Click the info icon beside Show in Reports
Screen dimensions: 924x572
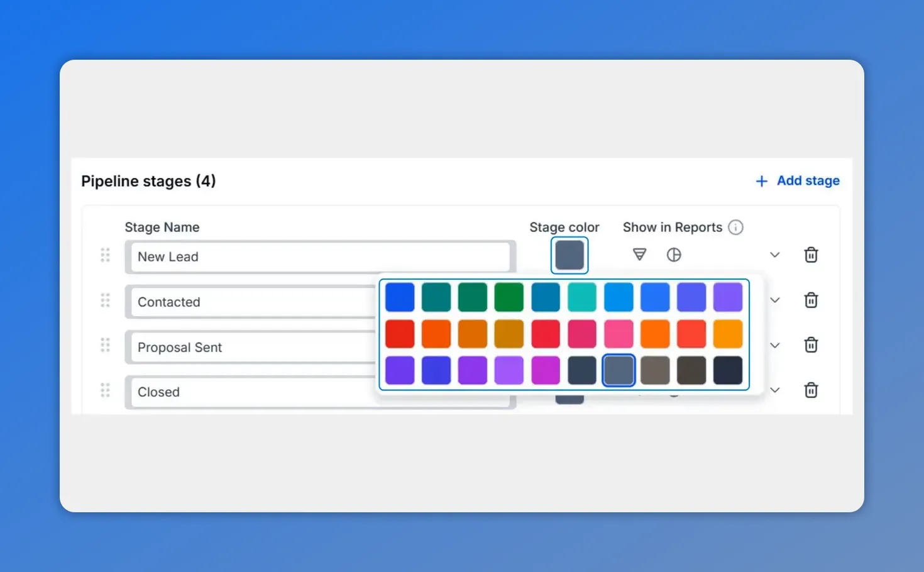click(x=736, y=227)
